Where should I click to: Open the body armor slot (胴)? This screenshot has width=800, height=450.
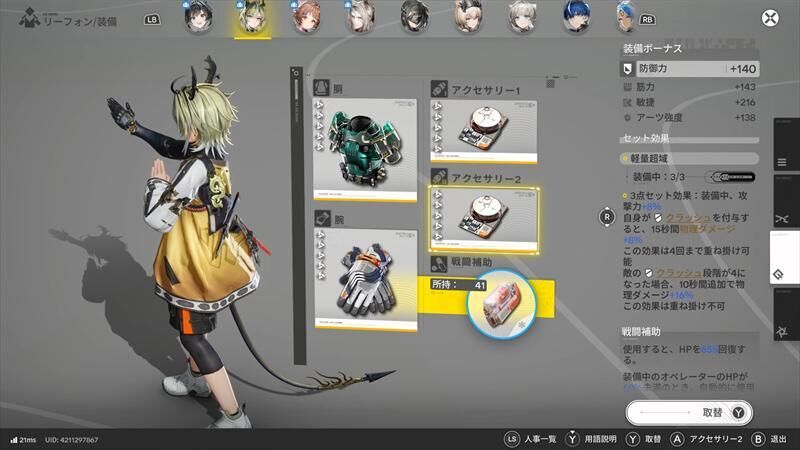pos(365,150)
